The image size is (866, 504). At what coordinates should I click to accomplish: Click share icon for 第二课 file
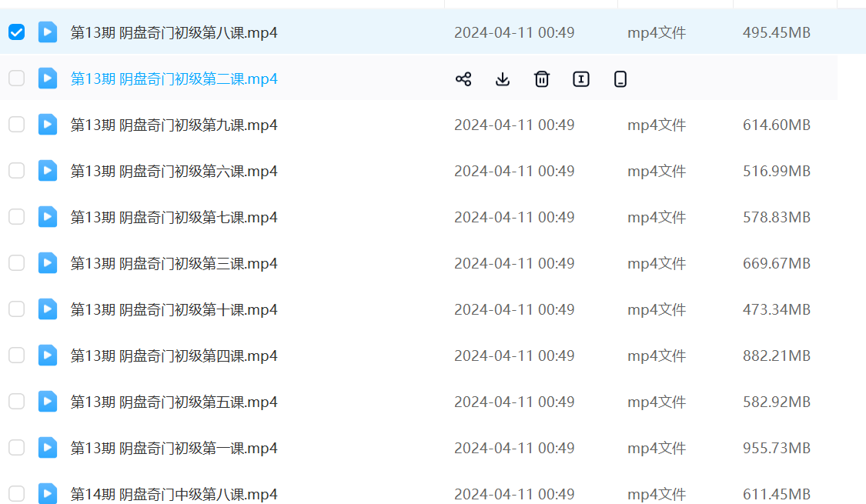463,79
